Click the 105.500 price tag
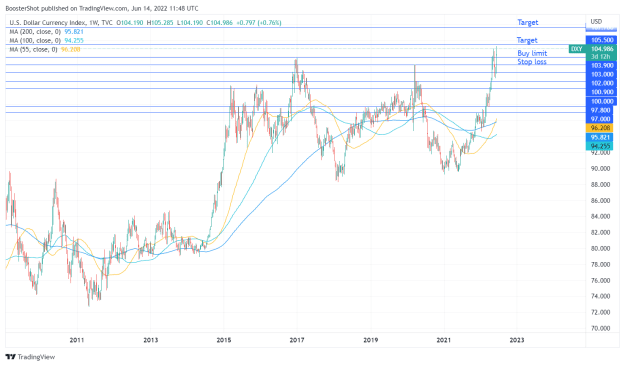Viewport: 625px width, 366px height. click(x=601, y=40)
